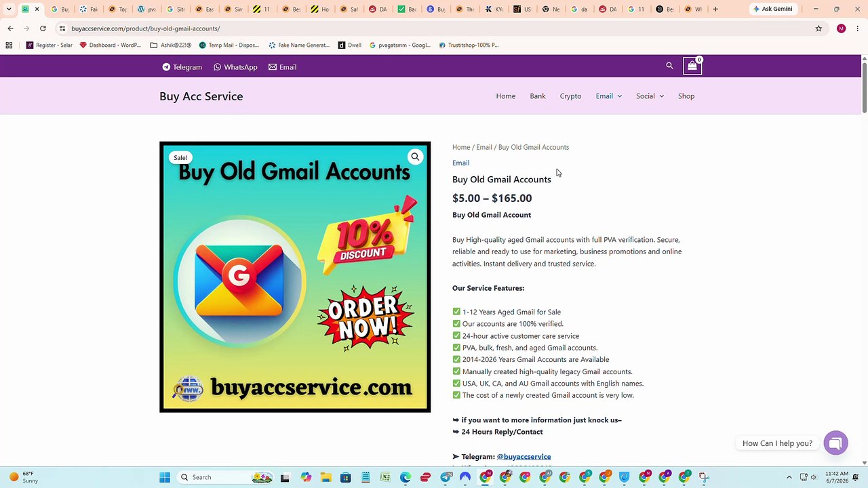Reload the page in browser

click(43, 28)
